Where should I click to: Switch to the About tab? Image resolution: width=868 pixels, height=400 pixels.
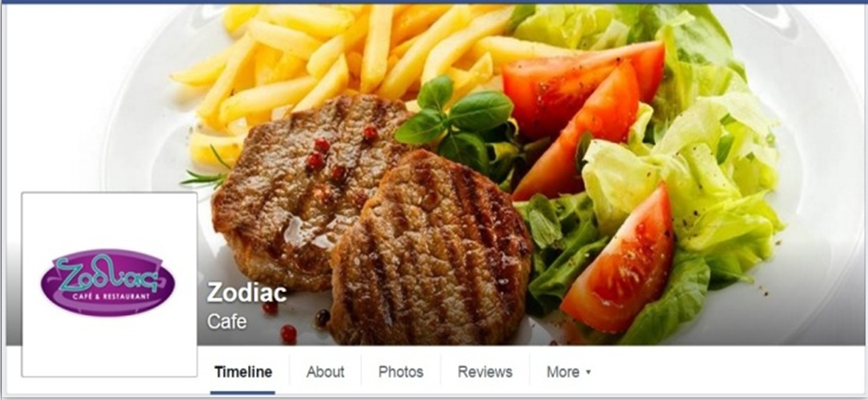click(325, 372)
